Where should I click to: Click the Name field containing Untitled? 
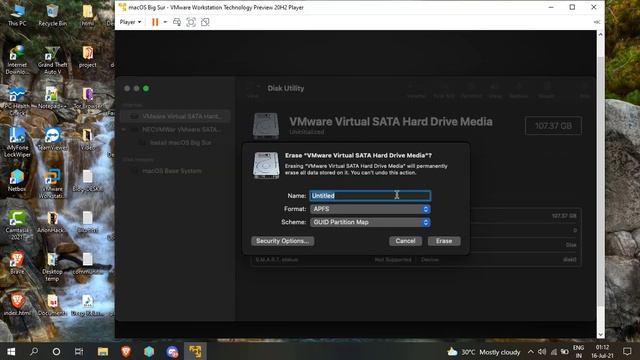tap(370, 196)
